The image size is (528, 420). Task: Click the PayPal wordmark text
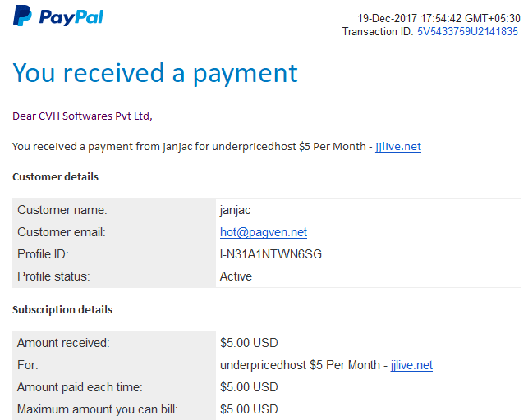pos(71,16)
